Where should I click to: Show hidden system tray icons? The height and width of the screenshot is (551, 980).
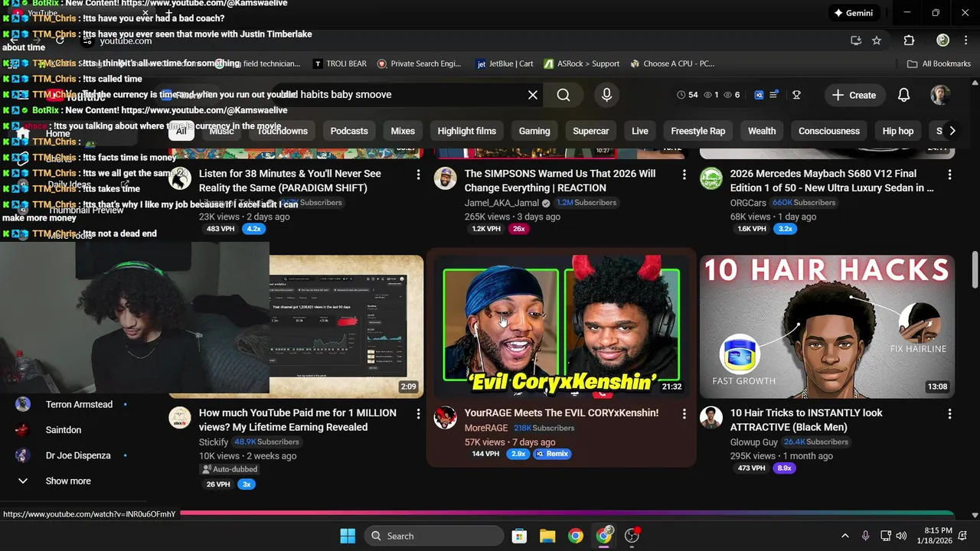(x=845, y=536)
